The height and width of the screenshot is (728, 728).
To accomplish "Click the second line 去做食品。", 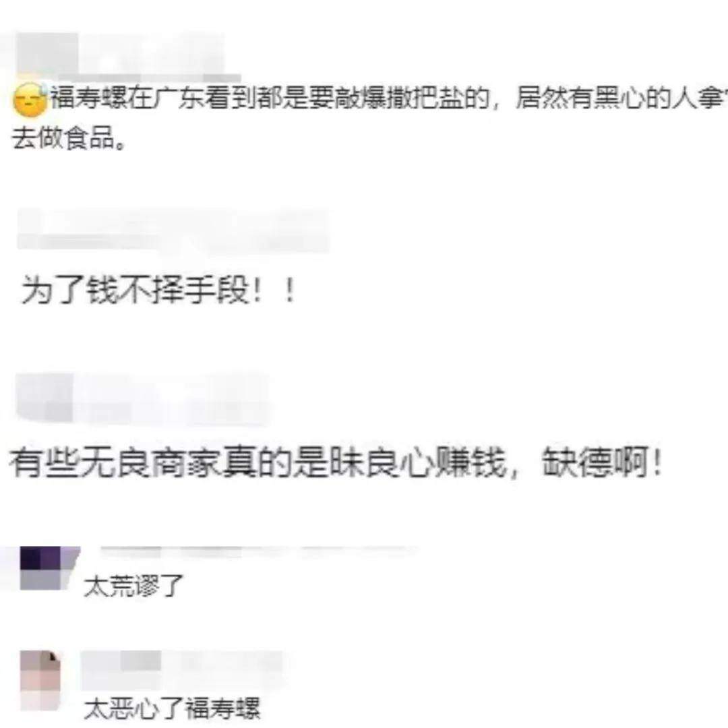I will [x=68, y=138].
